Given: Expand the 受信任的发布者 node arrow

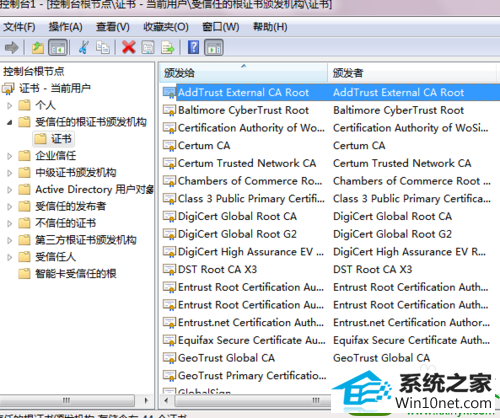Looking at the screenshot, I should coord(9,207).
